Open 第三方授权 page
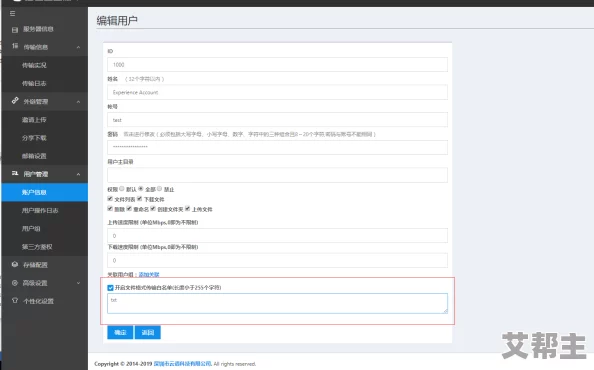The image size is (594, 370). (x=45, y=247)
